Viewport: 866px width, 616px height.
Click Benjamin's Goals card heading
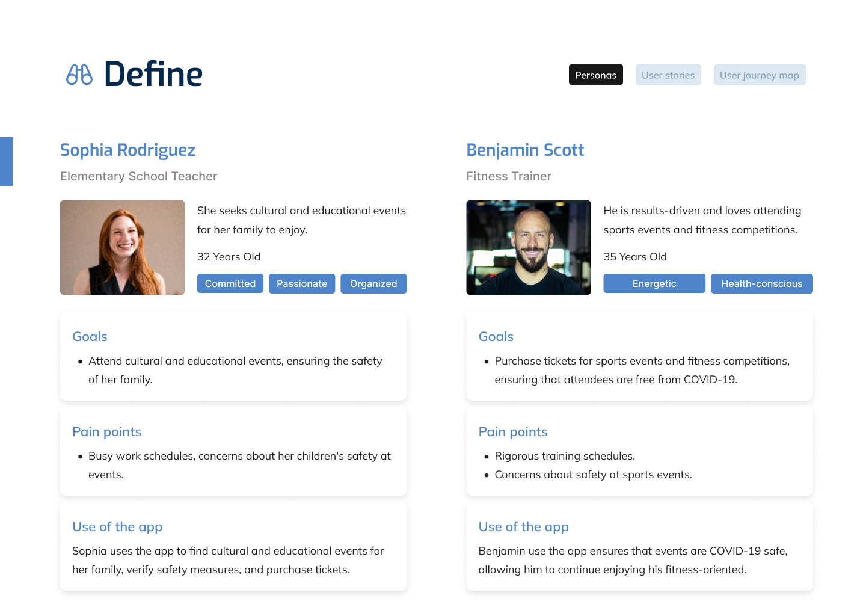point(496,337)
